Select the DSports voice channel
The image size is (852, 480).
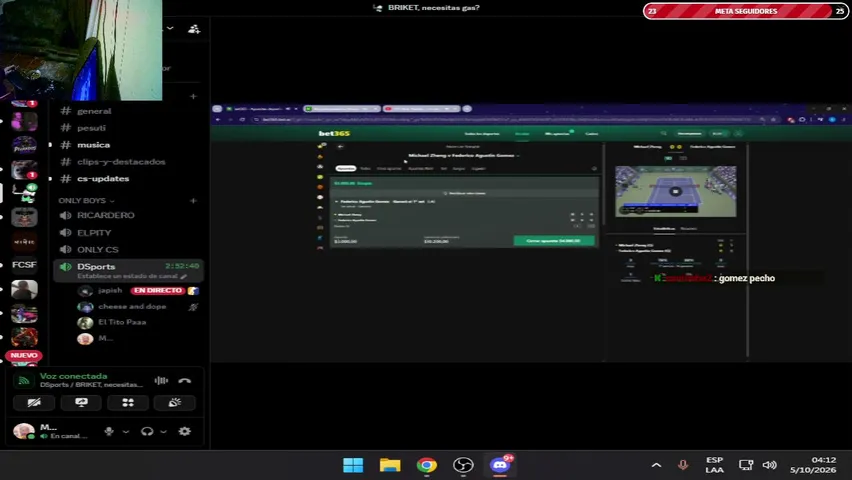tap(128, 270)
